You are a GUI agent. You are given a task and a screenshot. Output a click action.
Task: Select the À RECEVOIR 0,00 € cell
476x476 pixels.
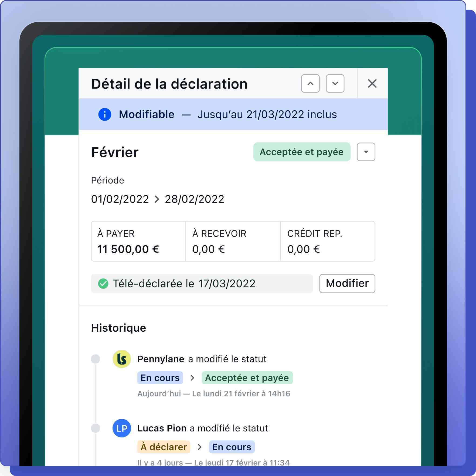coord(233,241)
